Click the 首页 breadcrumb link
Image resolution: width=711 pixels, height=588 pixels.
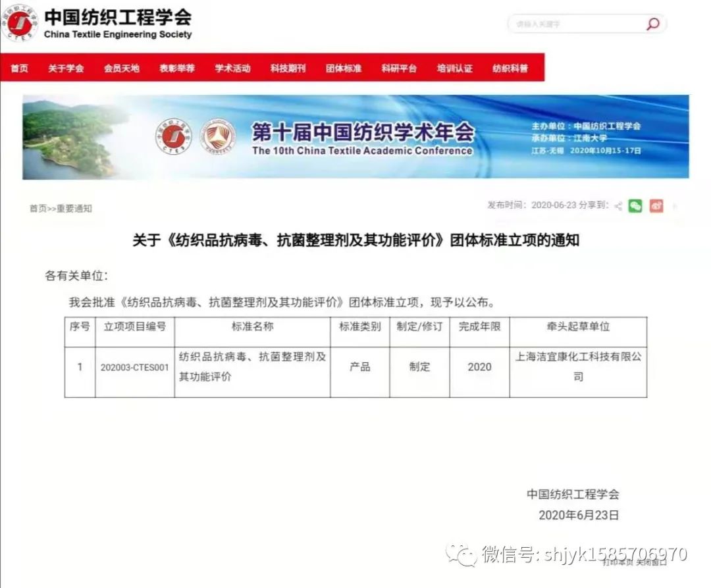38,209
